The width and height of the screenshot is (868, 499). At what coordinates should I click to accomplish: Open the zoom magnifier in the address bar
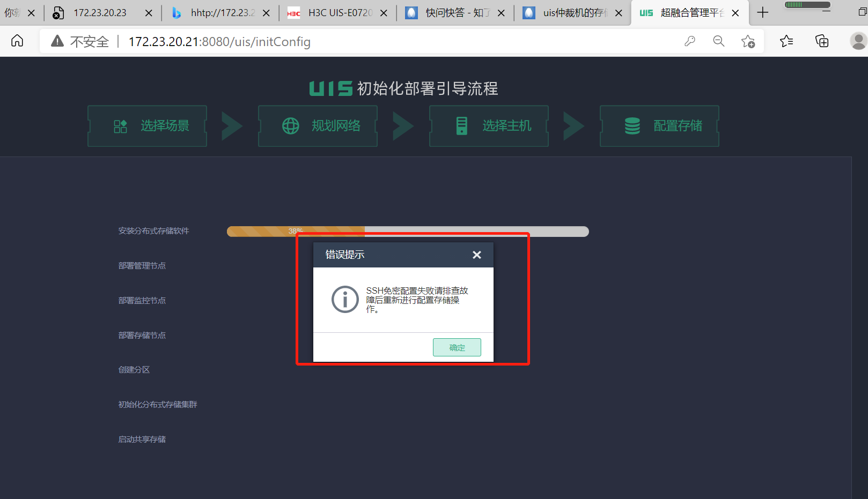(x=719, y=41)
